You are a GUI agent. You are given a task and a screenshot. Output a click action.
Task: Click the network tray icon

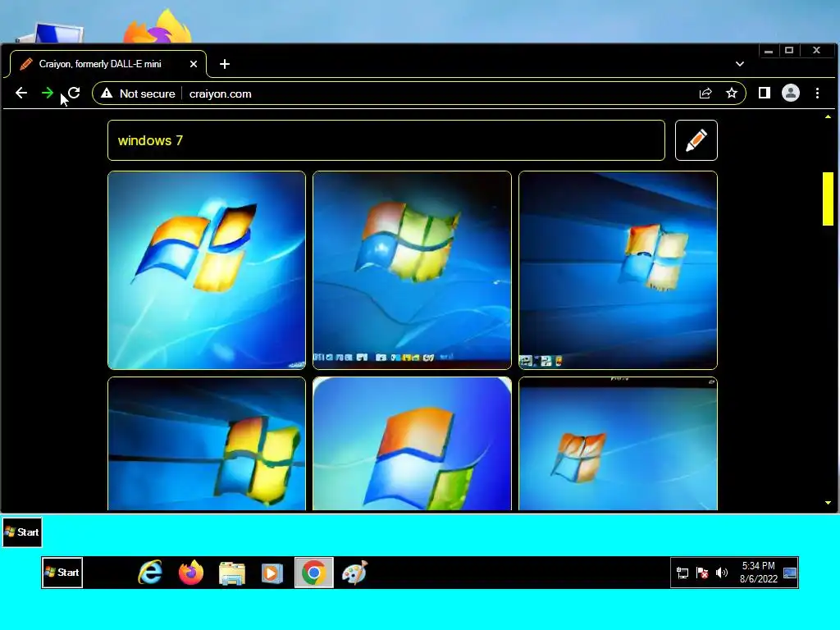point(682,573)
